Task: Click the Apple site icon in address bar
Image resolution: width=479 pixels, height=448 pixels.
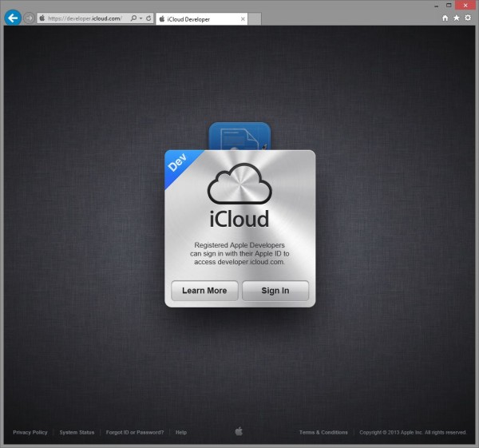Action: pos(42,18)
